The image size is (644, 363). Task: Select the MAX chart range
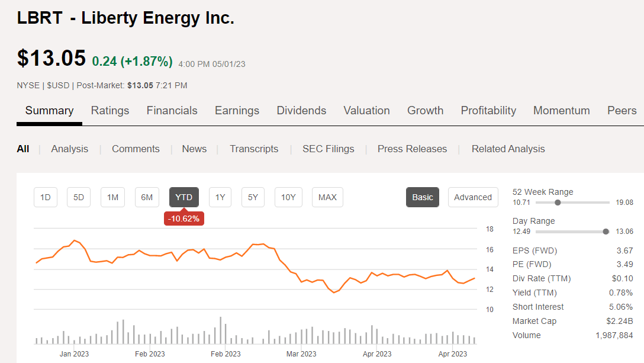(x=327, y=197)
